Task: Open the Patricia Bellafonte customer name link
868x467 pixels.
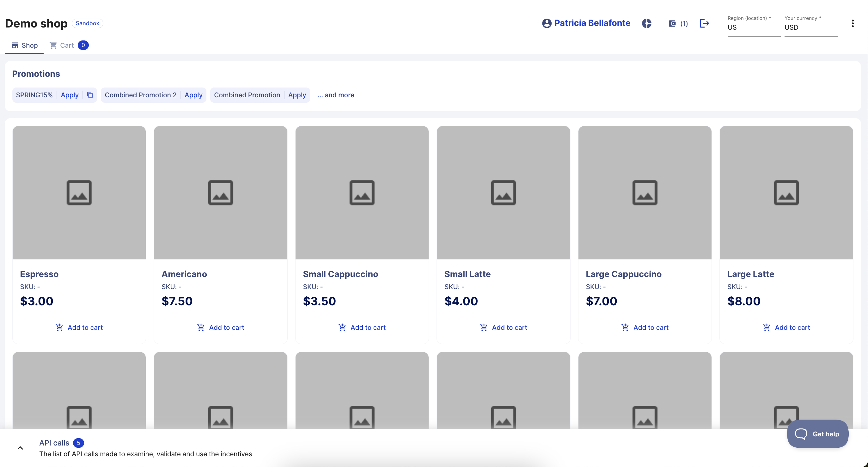Action: [x=592, y=23]
